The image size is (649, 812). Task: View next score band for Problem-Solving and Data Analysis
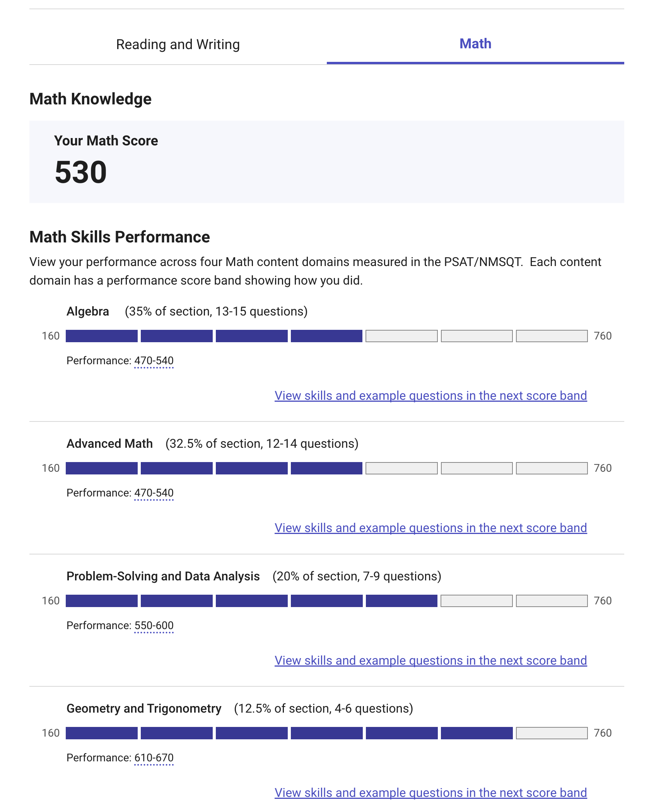pyautogui.click(x=430, y=660)
